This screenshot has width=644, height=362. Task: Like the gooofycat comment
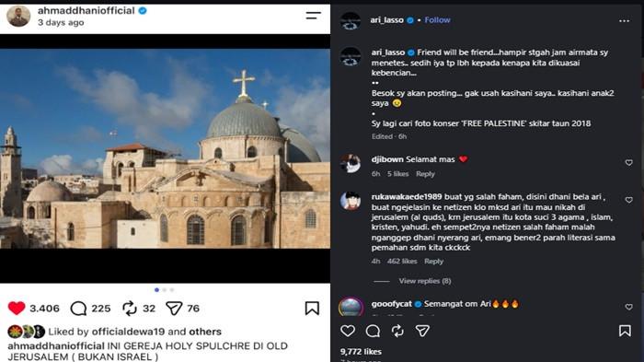coord(628,307)
